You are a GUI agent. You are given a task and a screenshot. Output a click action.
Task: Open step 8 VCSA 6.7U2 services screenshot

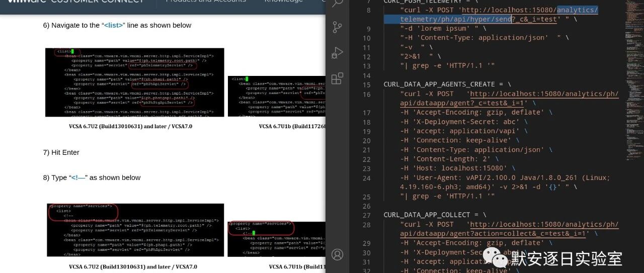tap(136, 231)
